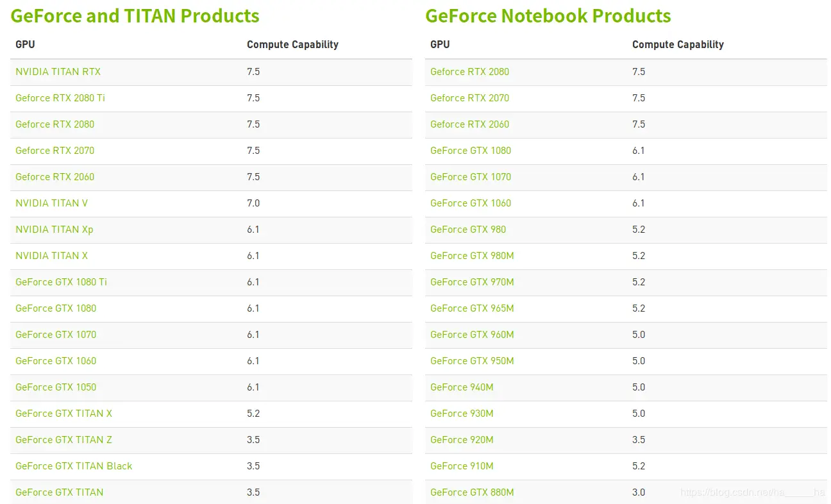
Task: Click the GeForce 910M link
Action: (x=462, y=466)
